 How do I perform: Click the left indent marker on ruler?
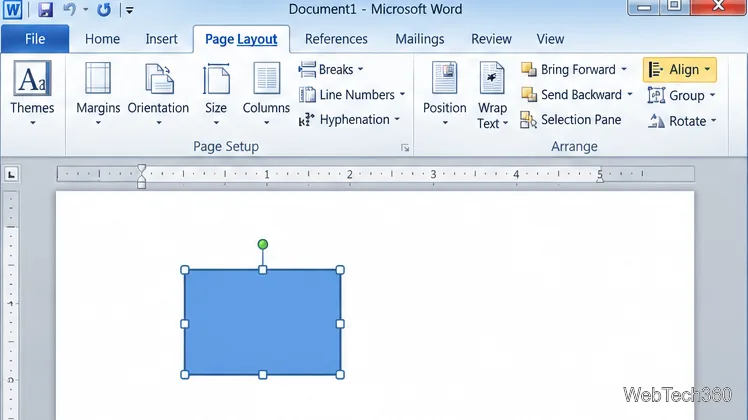coord(141,185)
